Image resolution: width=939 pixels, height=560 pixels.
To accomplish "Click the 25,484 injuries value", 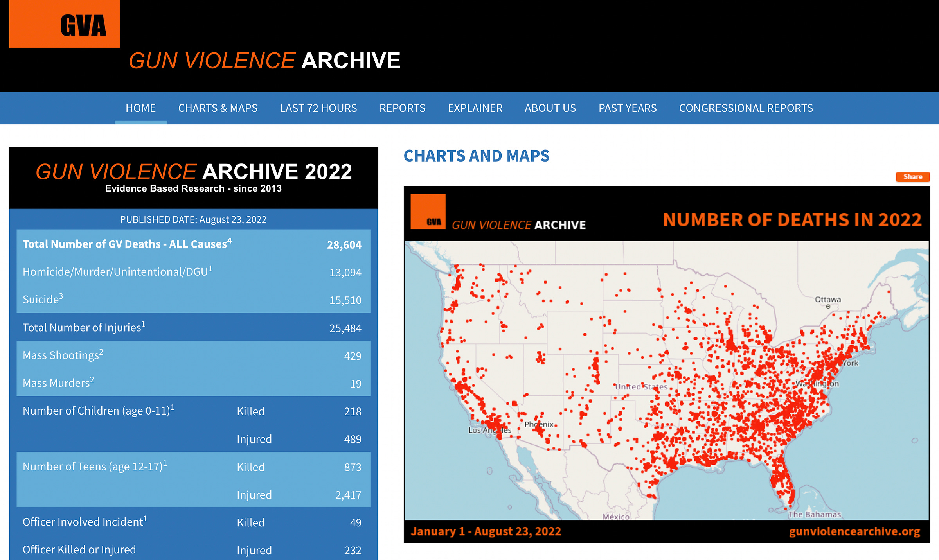I will 345,328.
